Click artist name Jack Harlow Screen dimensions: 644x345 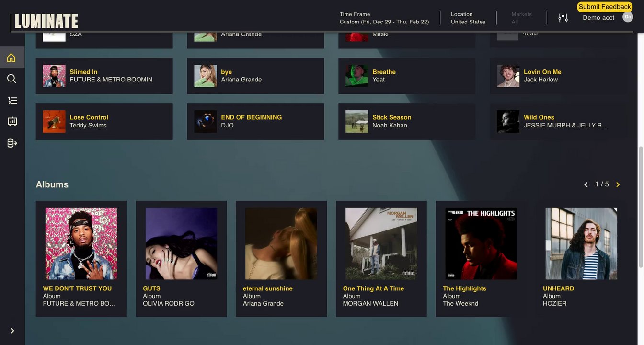[540, 80]
